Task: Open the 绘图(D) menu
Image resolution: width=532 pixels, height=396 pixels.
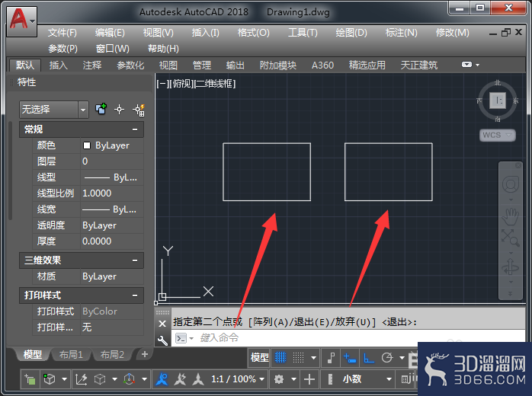Action: point(351,33)
